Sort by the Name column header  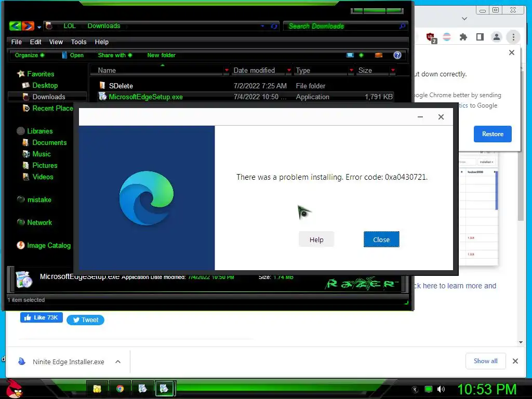pos(159,70)
